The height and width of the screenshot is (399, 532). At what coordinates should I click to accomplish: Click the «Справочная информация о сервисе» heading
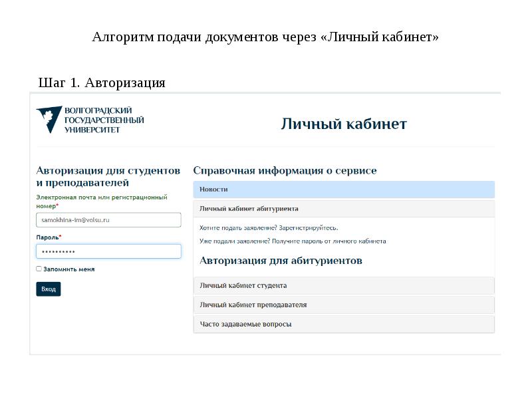[x=285, y=171]
